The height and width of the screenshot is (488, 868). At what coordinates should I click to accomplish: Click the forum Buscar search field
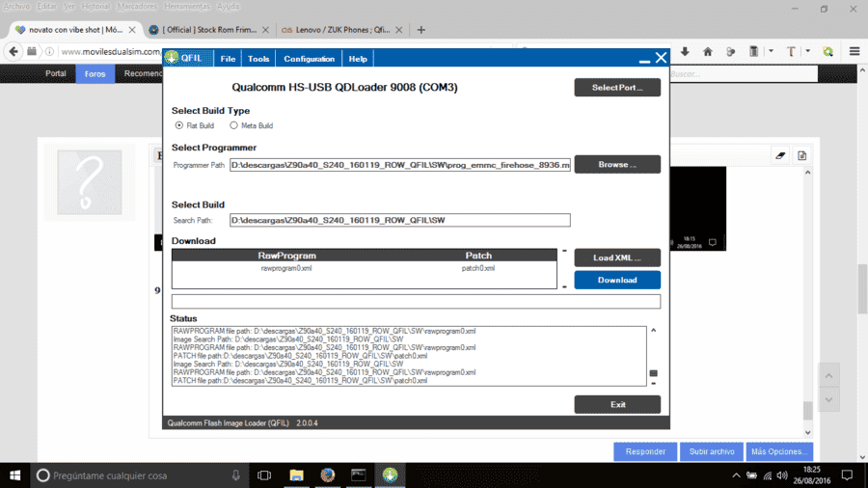743,73
